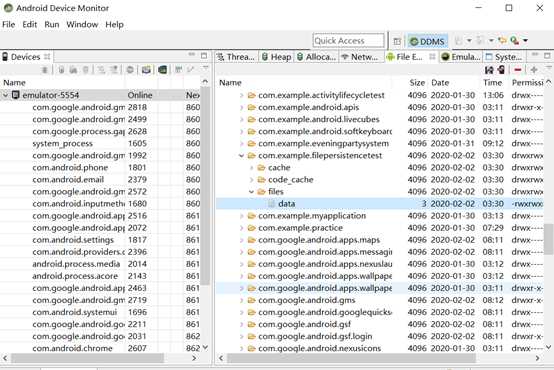The width and height of the screenshot is (554, 370).
Task: Click the Update Threads icon in Devices toolbar
Action: click(x=101, y=70)
